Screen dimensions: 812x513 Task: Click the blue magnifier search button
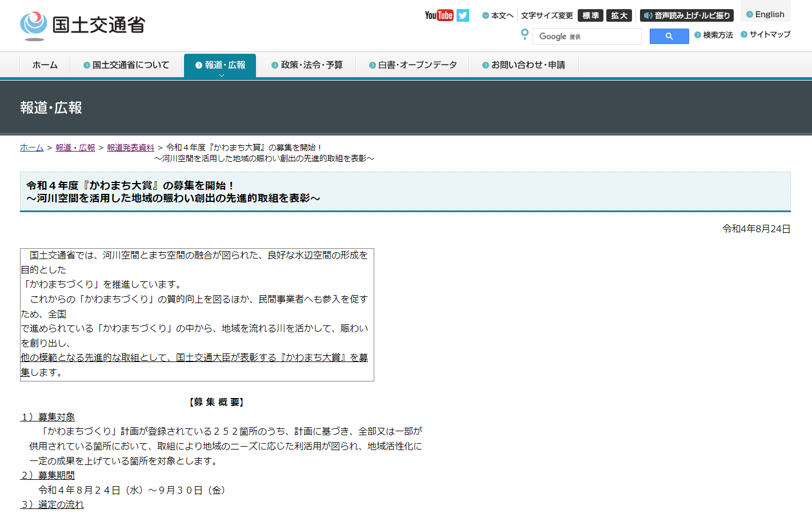tap(669, 36)
